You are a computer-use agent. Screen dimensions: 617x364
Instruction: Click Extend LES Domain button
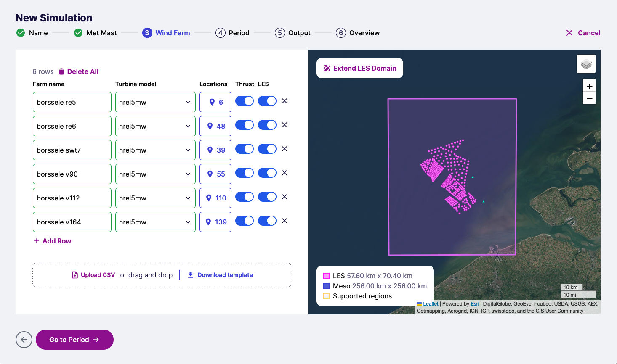tap(360, 68)
